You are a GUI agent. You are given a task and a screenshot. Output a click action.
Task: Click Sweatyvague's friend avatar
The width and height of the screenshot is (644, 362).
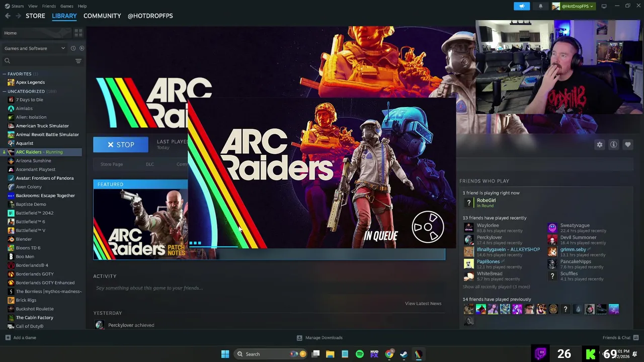(x=552, y=228)
